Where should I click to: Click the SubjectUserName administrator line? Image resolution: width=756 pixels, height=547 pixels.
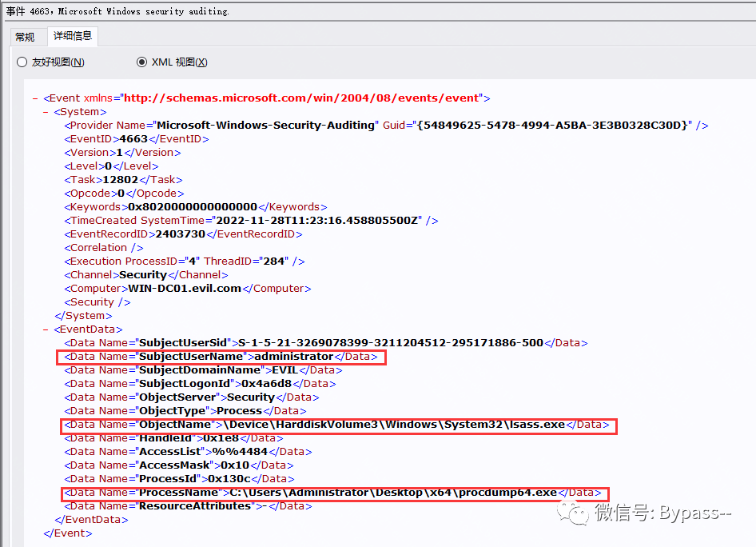pos(221,357)
